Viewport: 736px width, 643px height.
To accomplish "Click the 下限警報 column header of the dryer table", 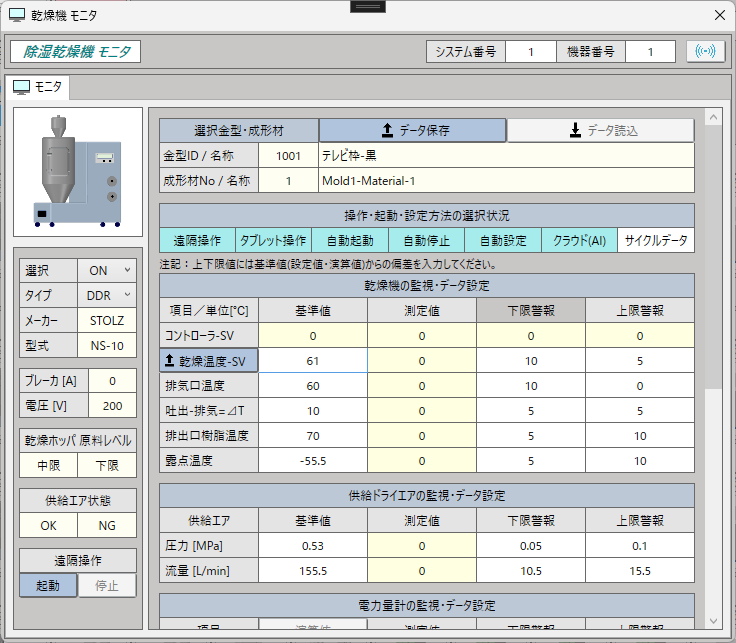I will pyautogui.click(x=531, y=310).
